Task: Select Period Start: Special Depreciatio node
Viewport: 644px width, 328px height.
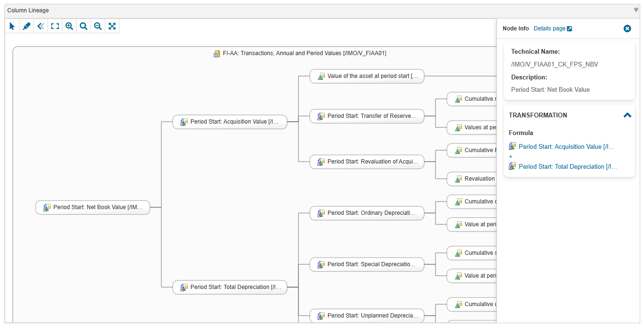Action: pyautogui.click(x=367, y=264)
